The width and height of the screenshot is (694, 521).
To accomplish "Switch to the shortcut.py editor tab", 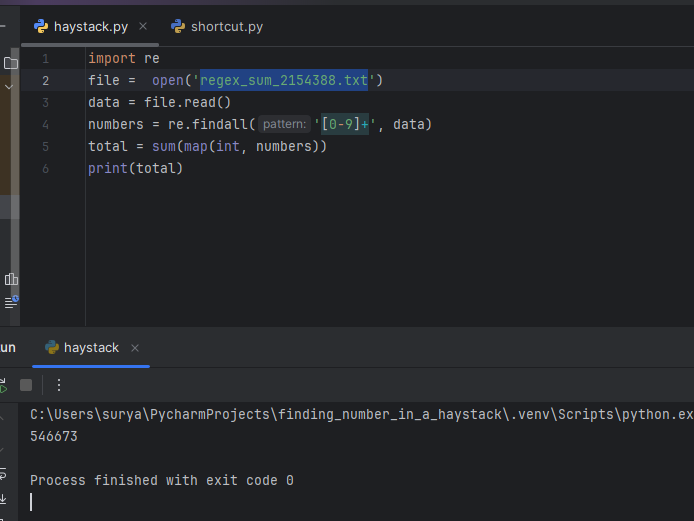I will click(x=217, y=27).
